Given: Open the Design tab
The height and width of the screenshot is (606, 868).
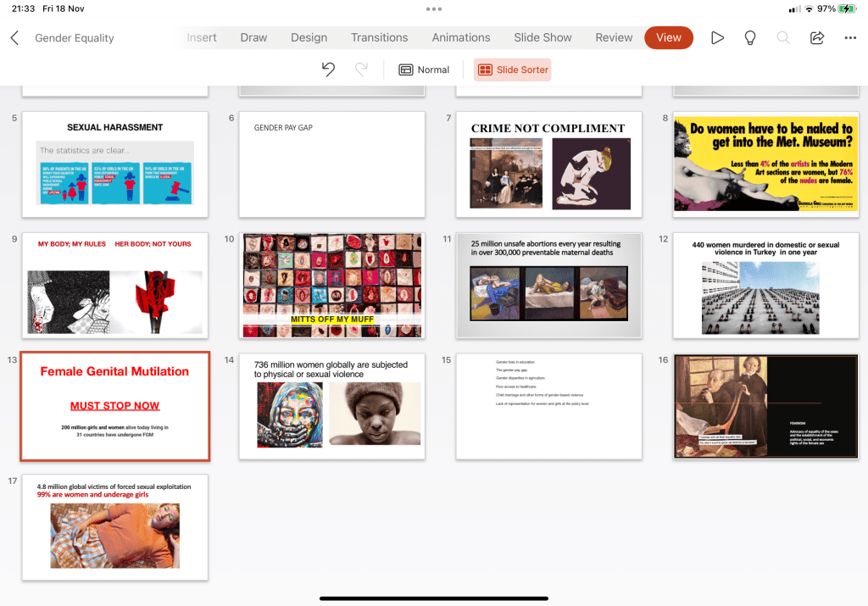Looking at the screenshot, I should (x=309, y=37).
